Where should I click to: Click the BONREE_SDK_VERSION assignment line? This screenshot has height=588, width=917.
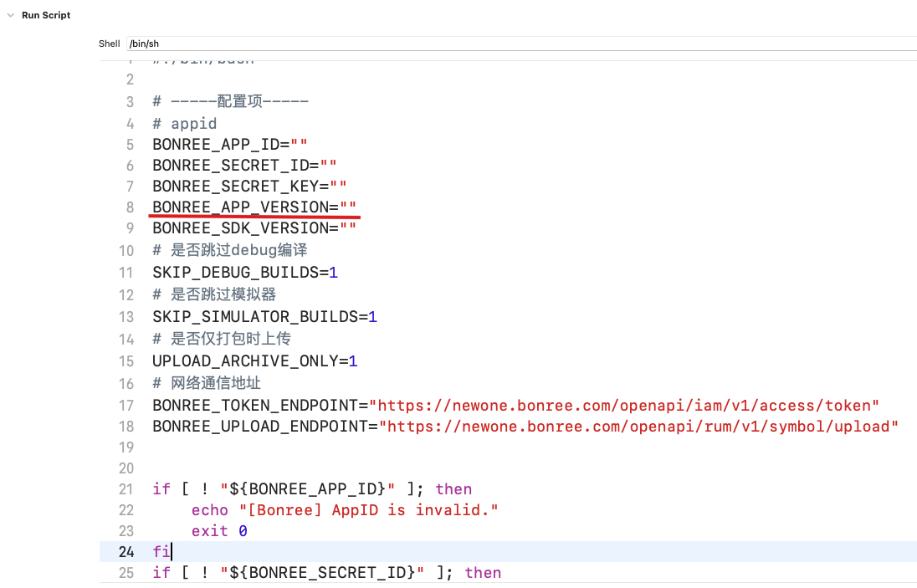254,228
